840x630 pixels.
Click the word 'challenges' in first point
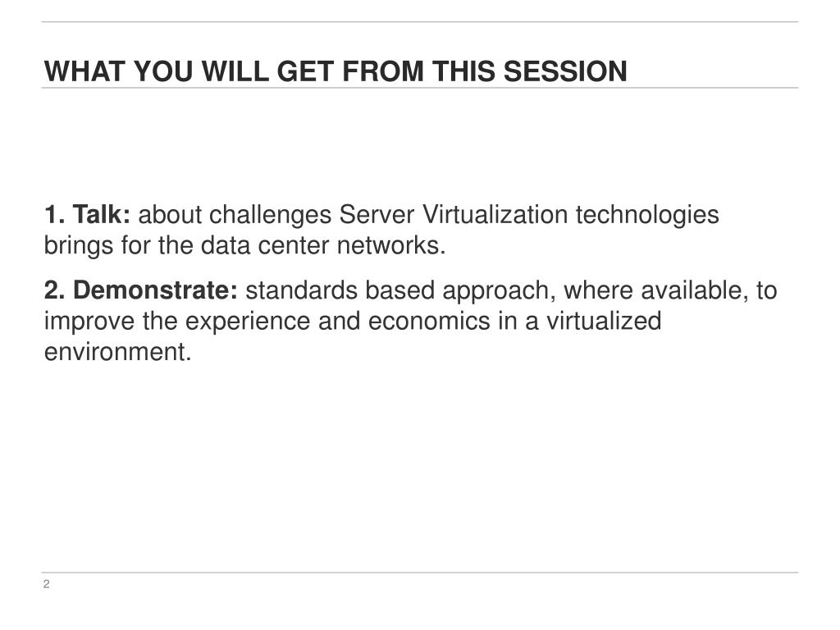pos(271,216)
